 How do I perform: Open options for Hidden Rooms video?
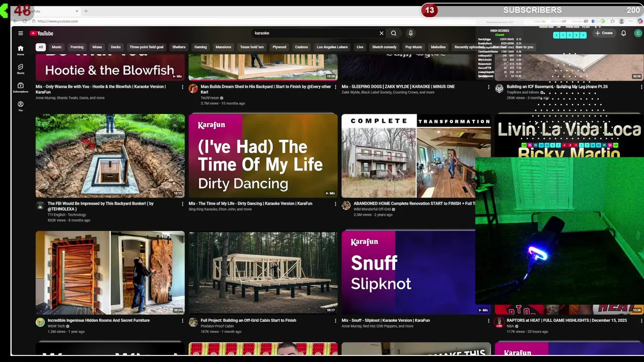[x=183, y=321]
